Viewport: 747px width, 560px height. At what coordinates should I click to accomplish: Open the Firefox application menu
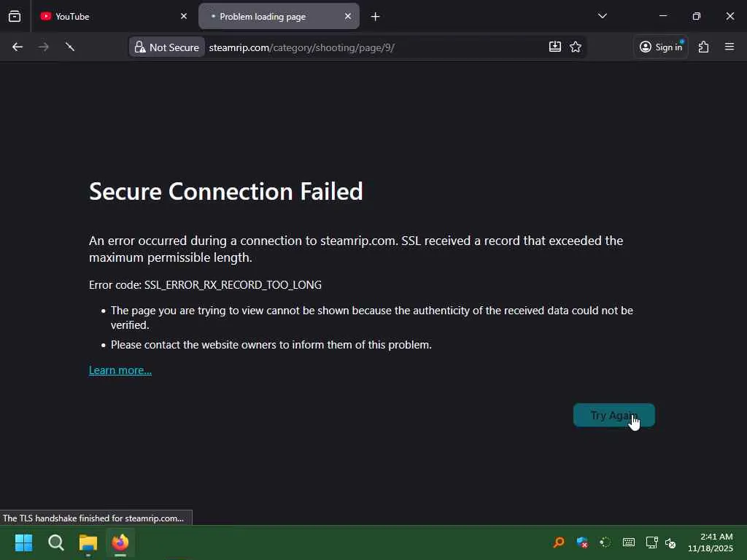(x=729, y=47)
